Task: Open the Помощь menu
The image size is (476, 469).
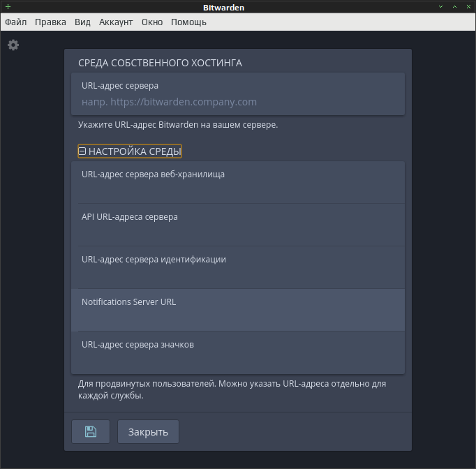Action: pos(188,22)
